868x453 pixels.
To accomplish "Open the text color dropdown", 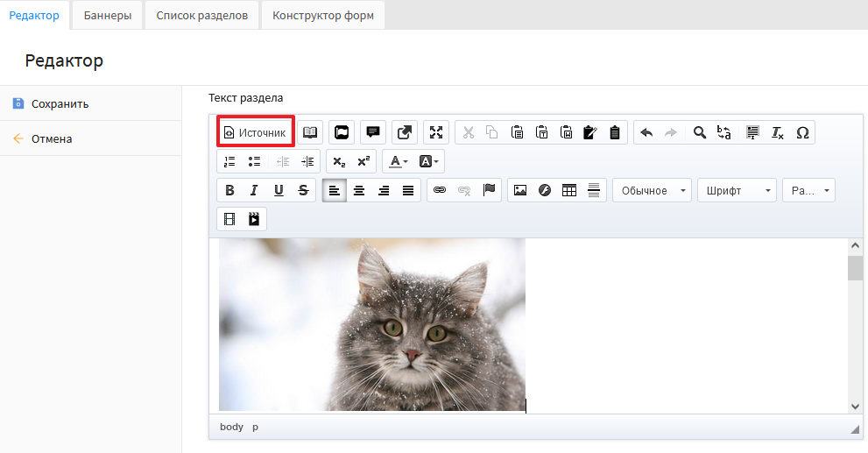I will click(x=399, y=161).
